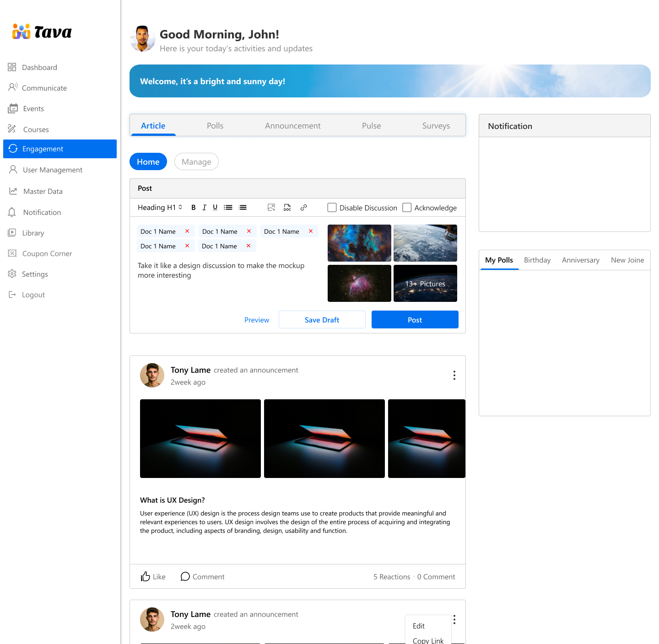Check the Acknowledge checkbox

click(407, 208)
